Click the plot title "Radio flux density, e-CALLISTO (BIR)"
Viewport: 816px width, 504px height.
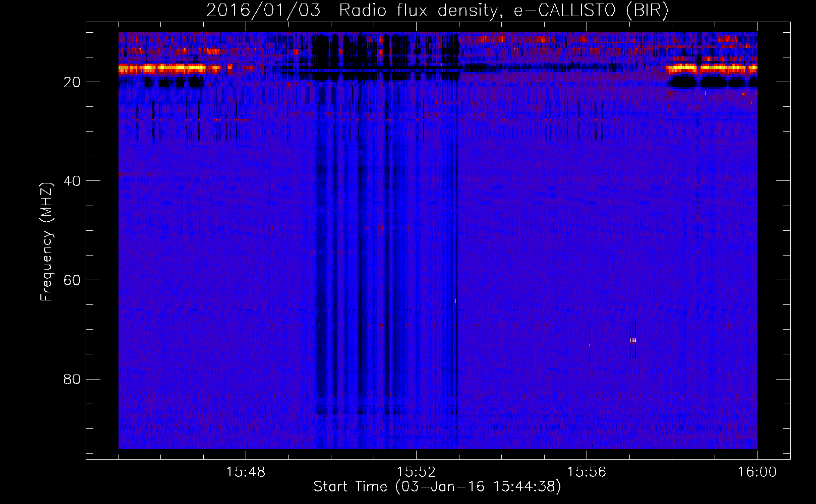pos(503,11)
